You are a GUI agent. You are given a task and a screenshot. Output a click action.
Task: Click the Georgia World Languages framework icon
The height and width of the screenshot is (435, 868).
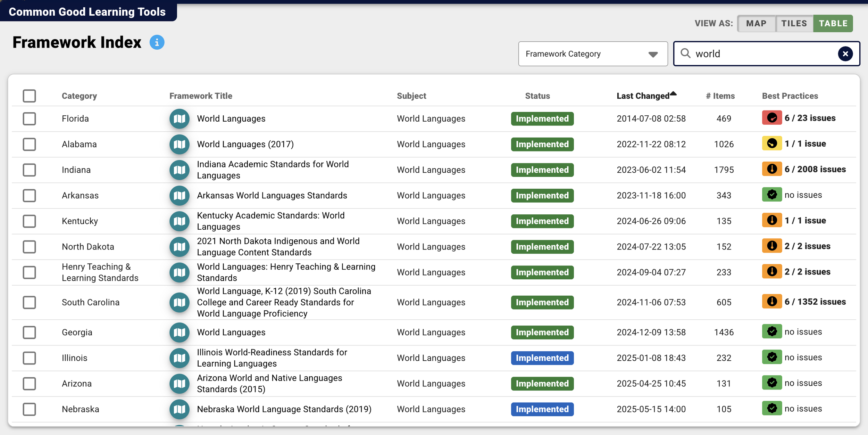pos(180,333)
